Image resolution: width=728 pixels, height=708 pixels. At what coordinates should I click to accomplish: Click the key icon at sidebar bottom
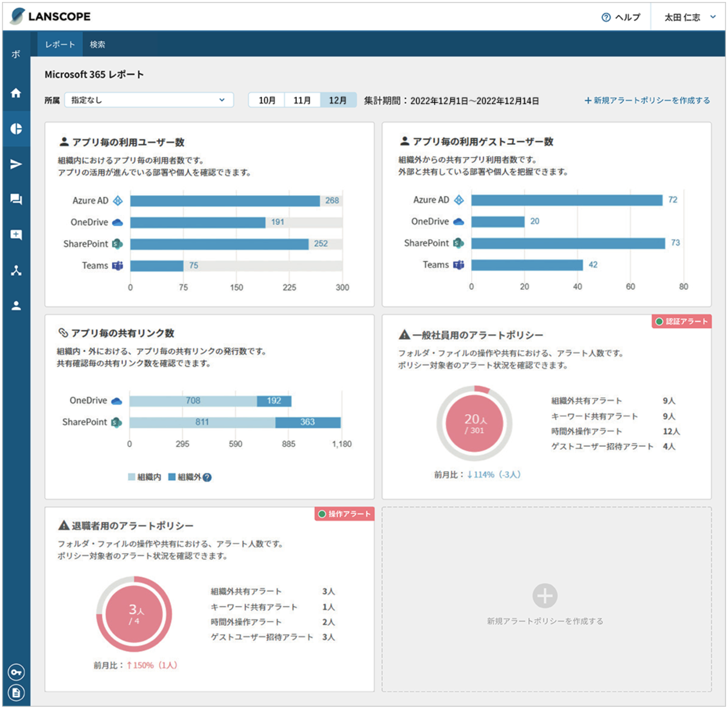point(16,672)
